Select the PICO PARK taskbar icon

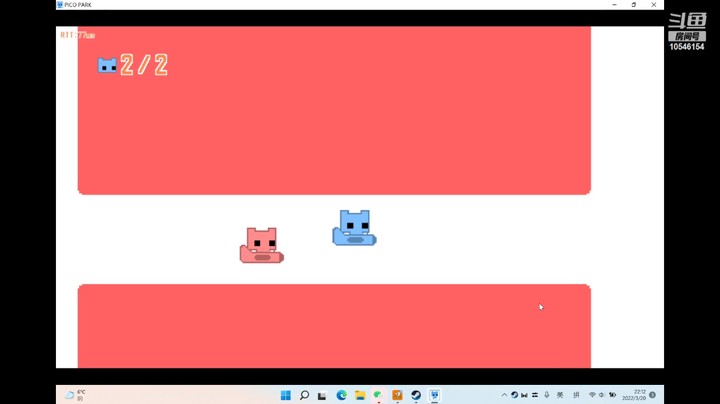pyautogui.click(x=434, y=395)
